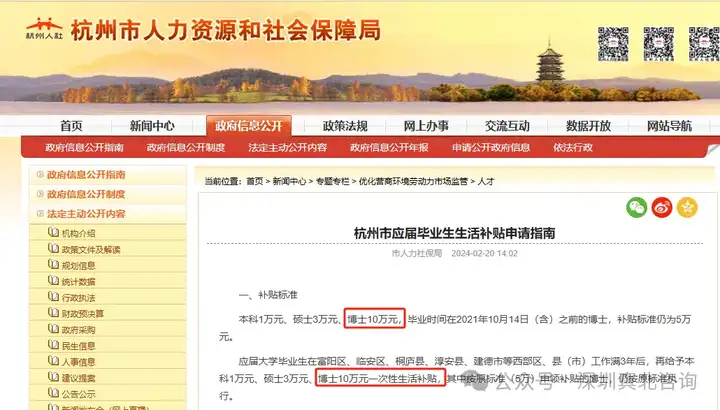Open 政策文件及解读 sidebar item
This screenshot has width=720, height=410.
pyautogui.click(x=91, y=250)
